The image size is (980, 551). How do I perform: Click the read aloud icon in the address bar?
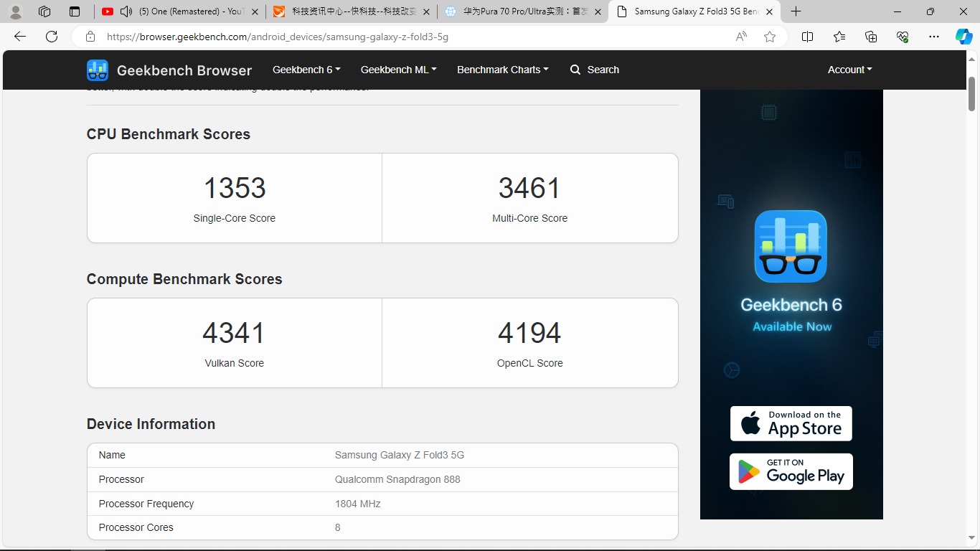click(741, 37)
